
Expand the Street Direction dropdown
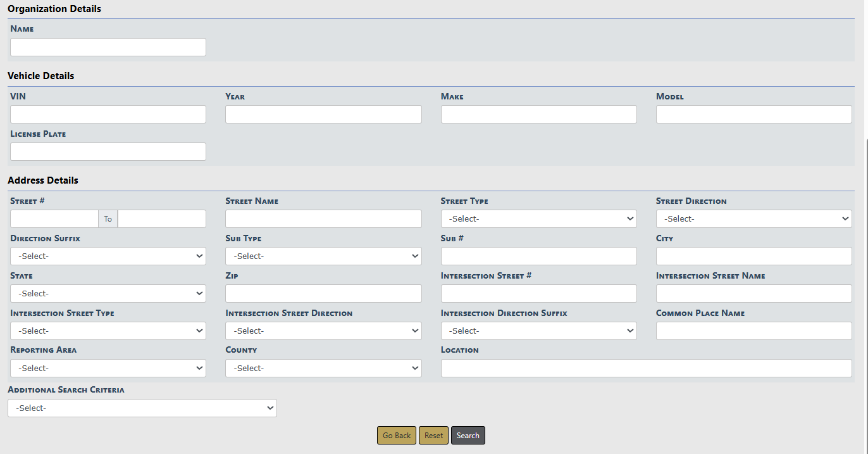coord(753,219)
